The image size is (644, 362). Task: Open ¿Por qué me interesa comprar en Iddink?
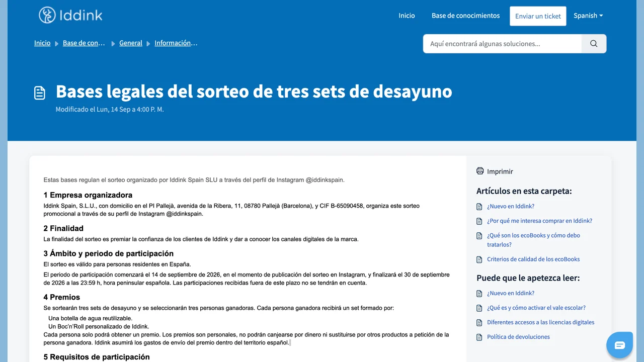click(x=539, y=221)
